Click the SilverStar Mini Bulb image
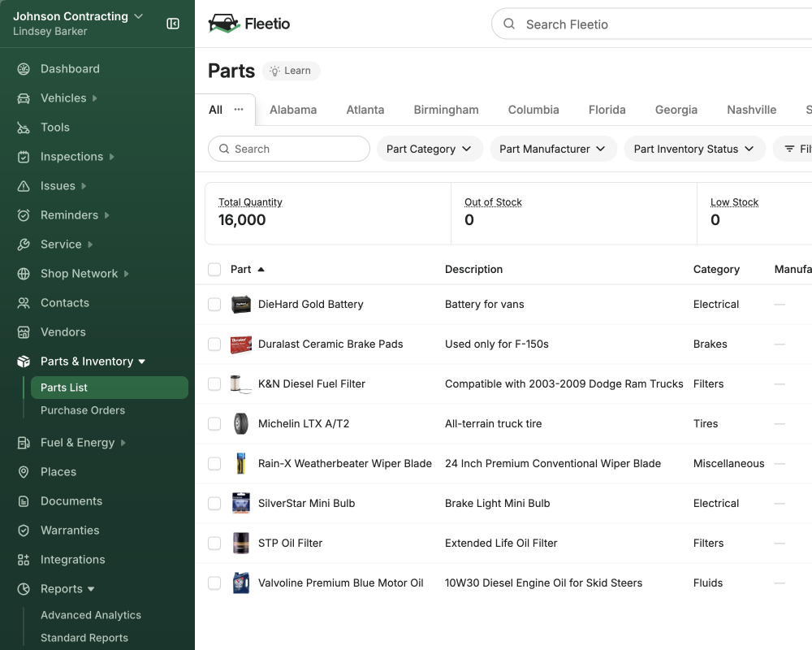Image resolution: width=812 pixels, height=650 pixels. (x=241, y=503)
